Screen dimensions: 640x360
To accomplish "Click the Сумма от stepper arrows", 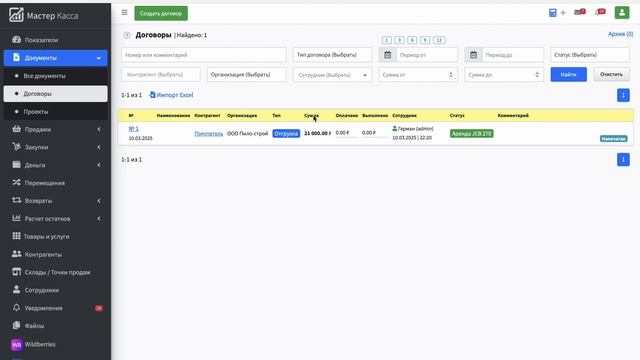I will click(451, 75).
